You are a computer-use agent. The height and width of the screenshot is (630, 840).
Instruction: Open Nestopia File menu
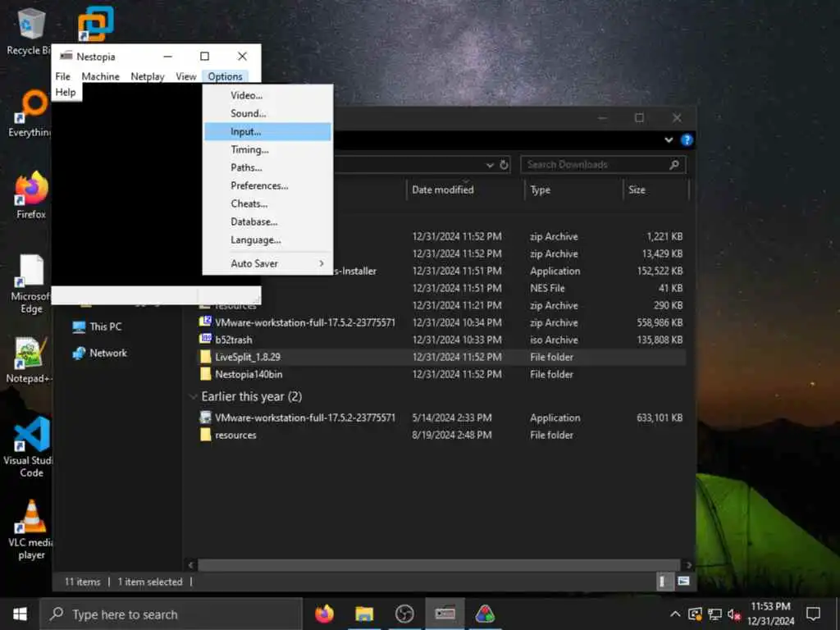coord(62,76)
